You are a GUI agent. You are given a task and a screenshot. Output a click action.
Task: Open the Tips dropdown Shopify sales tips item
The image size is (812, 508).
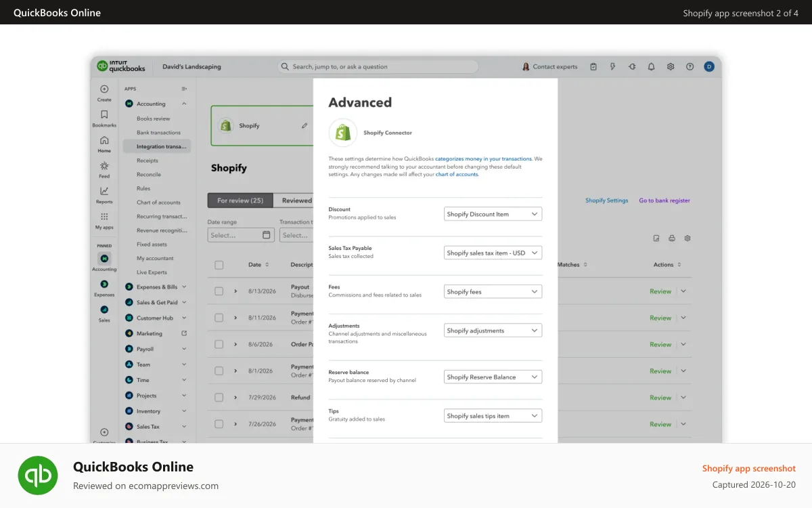pyautogui.click(x=493, y=416)
